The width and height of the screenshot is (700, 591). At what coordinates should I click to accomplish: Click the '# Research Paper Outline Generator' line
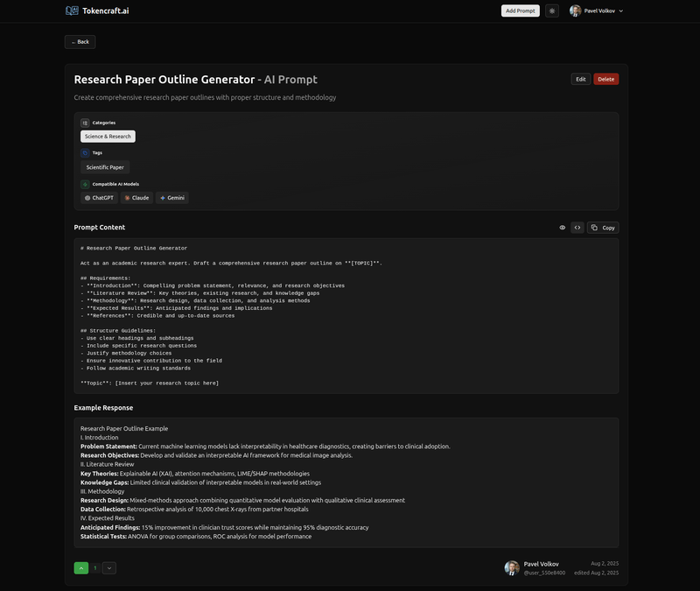pos(134,249)
